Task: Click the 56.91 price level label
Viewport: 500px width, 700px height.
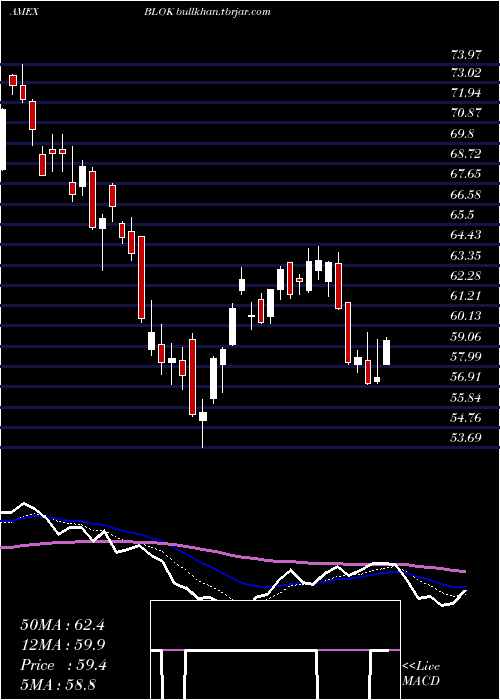Action: coord(467,377)
